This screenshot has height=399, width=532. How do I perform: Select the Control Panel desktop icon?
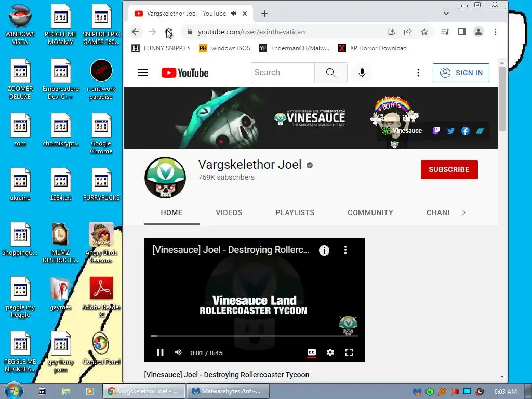coord(101,349)
